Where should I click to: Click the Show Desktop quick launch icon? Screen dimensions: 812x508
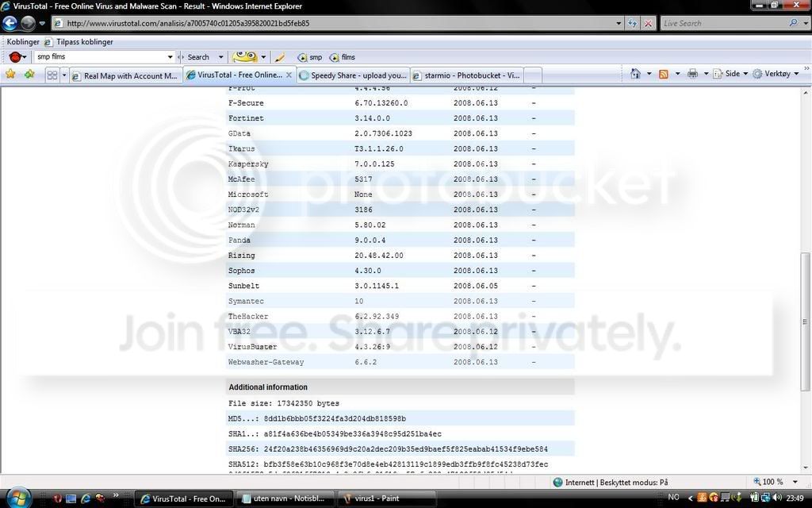pyautogui.click(x=71, y=498)
